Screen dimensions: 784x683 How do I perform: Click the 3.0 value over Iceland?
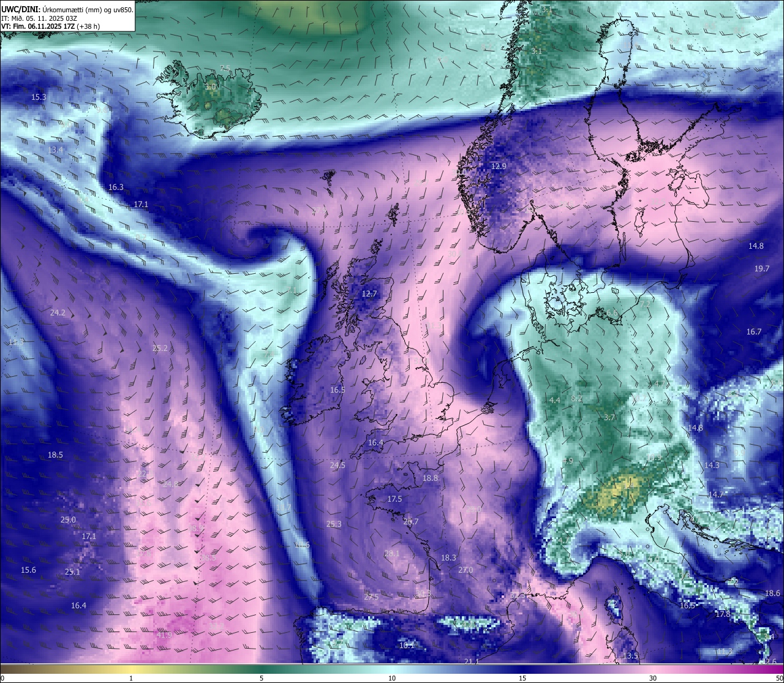coord(210,87)
